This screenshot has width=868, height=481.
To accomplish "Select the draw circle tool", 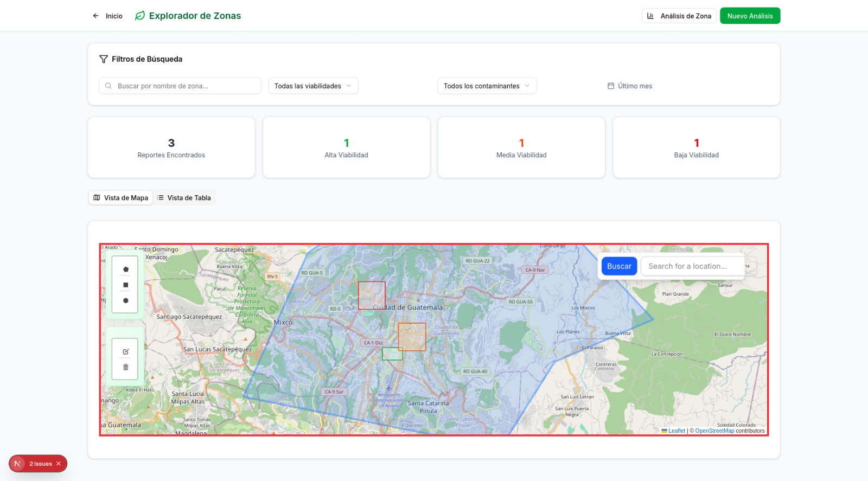I will point(126,300).
